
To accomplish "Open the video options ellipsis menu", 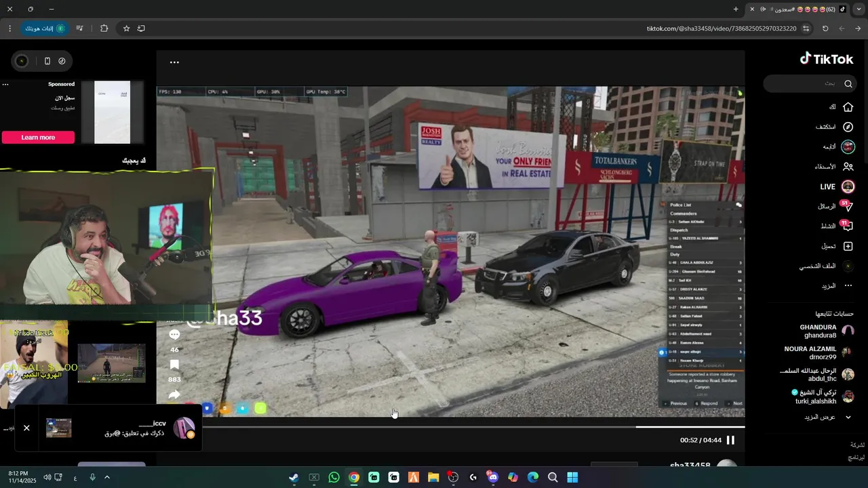I will (x=174, y=62).
